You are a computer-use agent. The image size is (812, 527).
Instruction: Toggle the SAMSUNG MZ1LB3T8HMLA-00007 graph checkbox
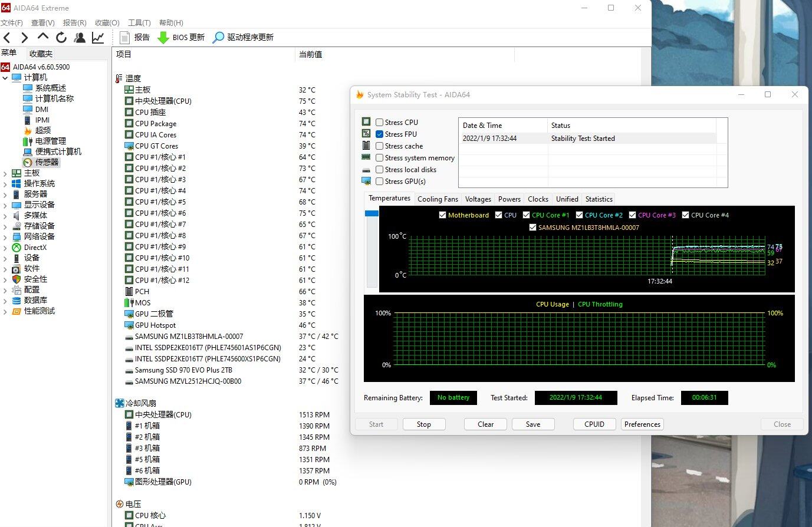(532, 228)
